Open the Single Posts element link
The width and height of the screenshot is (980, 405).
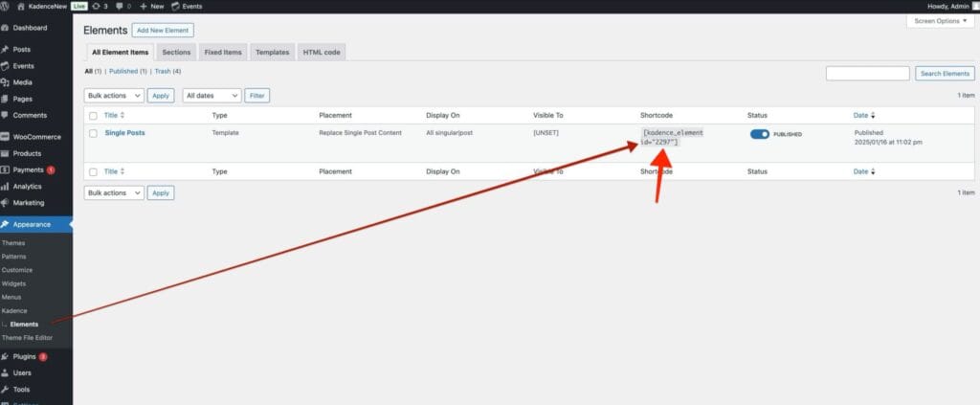pos(124,133)
